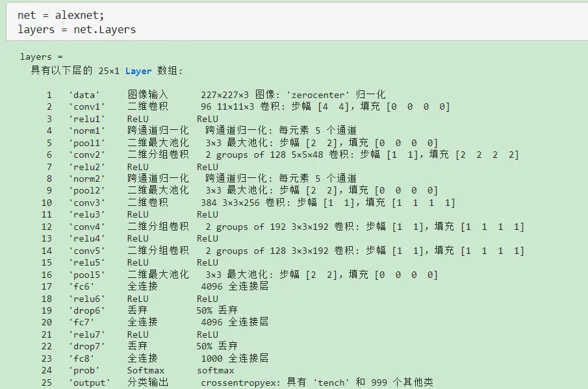Select the layer name 'norm2'
Image resolution: width=588 pixels, height=389 pixels.
[86, 179]
